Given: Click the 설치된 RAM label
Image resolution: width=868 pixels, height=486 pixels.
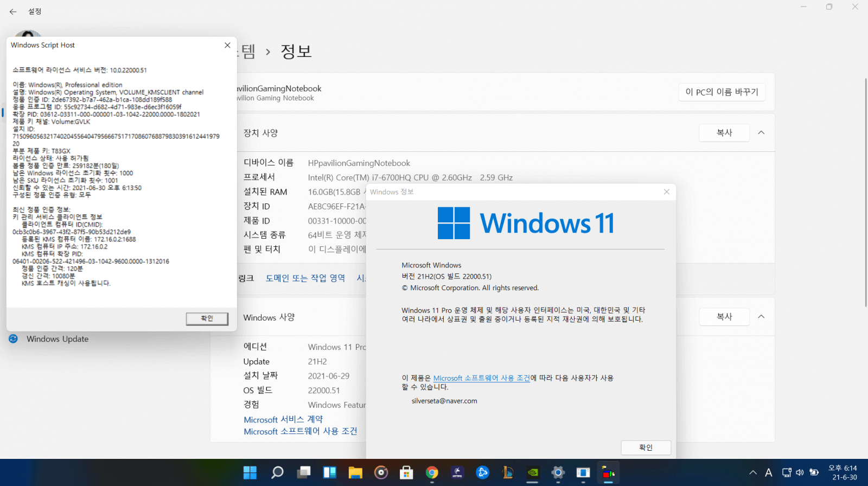Looking at the screenshot, I should (265, 191).
